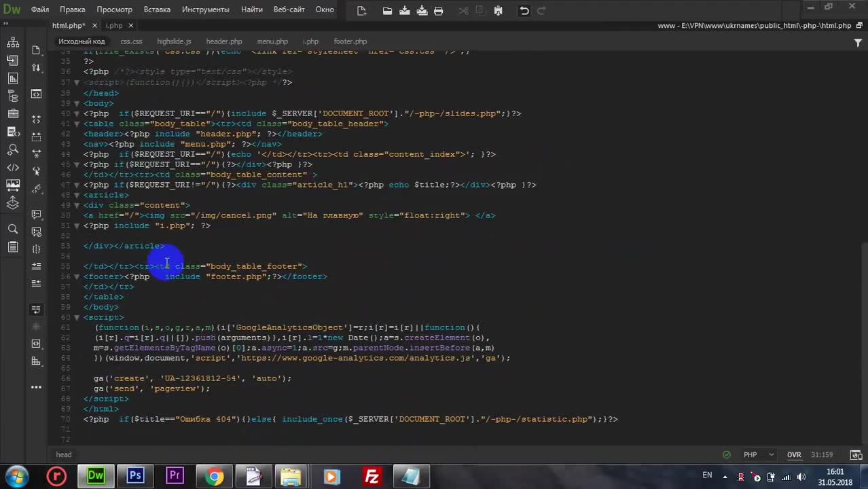
Task: Select the head tag in tag selector
Action: 64,455
